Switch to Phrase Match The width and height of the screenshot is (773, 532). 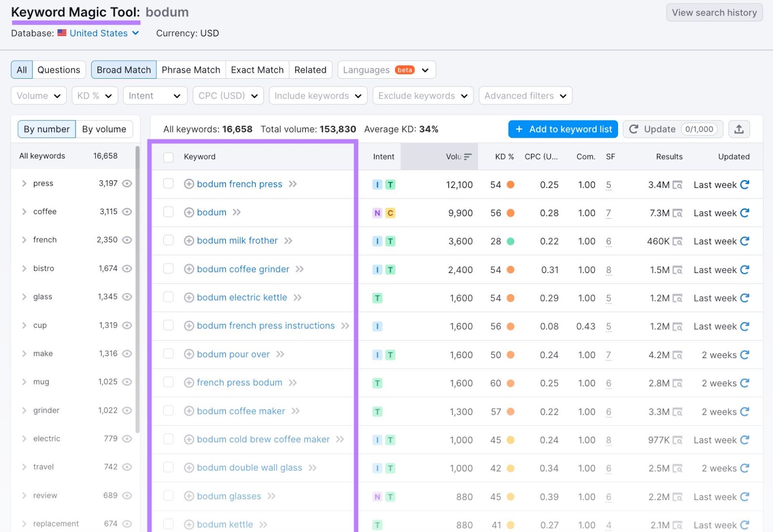(191, 70)
